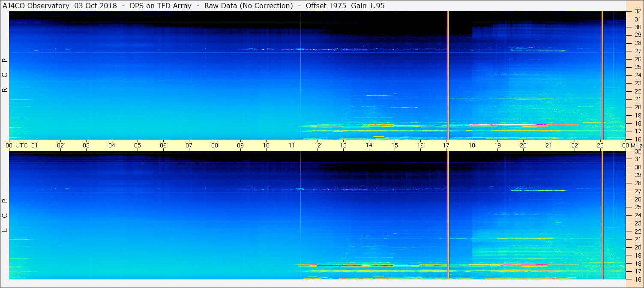Image resolution: width=644 pixels, height=288 pixels.
Task: Click the 'DPS on TFD Array' title text
Action: 160,6
